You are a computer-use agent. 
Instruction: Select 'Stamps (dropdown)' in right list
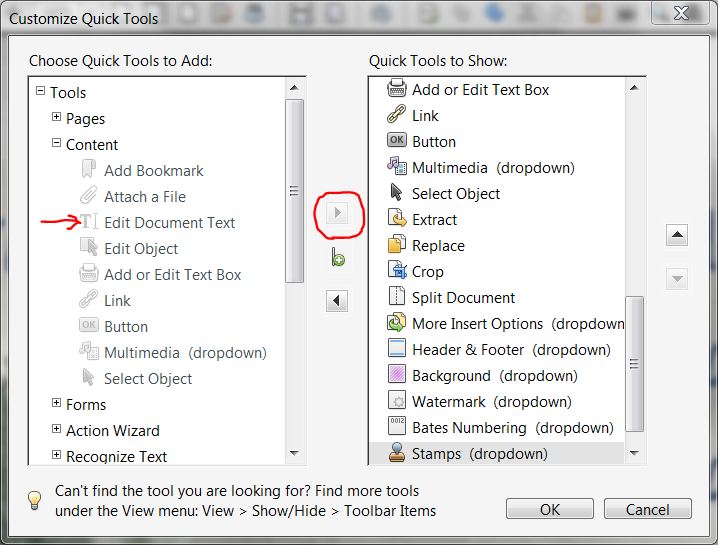coord(496,453)
